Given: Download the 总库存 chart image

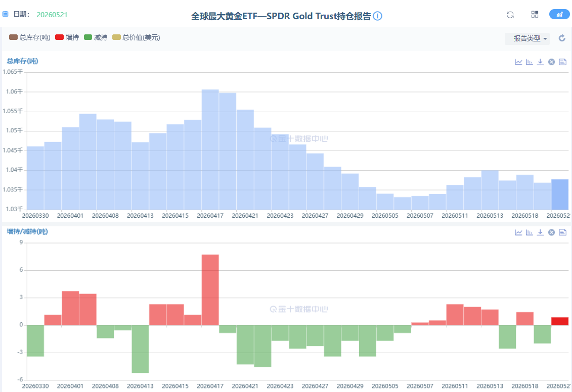Looking at the screenshot, I should pyautogui.click(x=540, y=62).
